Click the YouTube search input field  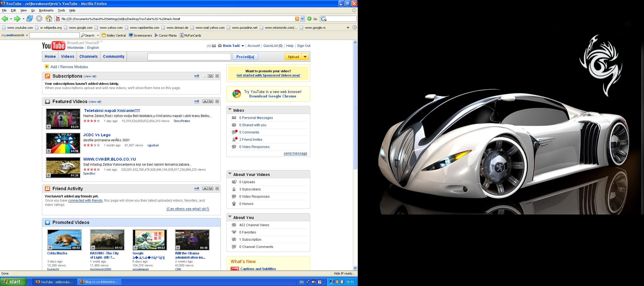coord(189,57)
